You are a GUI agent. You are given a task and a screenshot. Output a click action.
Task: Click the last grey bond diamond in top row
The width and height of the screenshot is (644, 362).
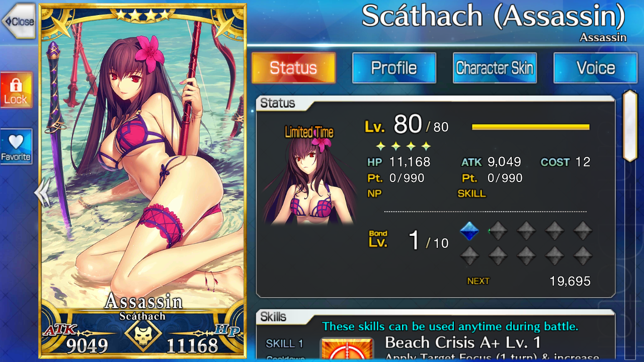click(583, 231)
